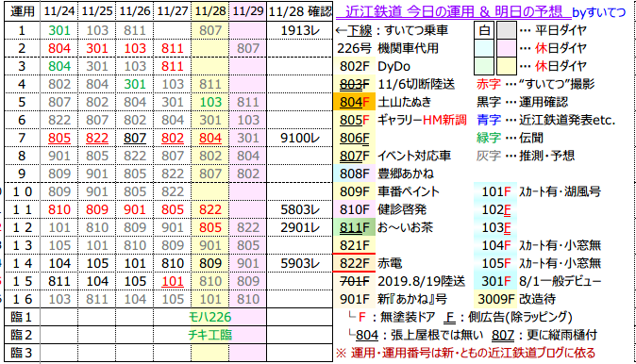Click the light yellow legend swatch
This screenshot has width=636, height=364.
click(x=506, y=66)
